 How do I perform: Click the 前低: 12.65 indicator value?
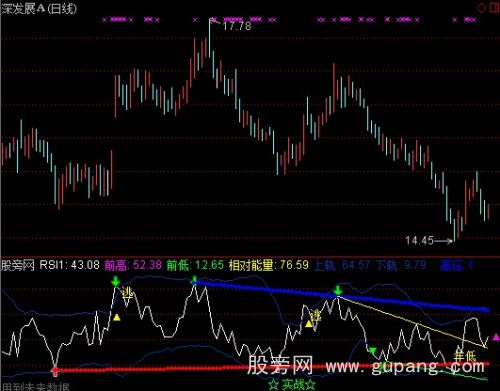[x=195, y=265]
